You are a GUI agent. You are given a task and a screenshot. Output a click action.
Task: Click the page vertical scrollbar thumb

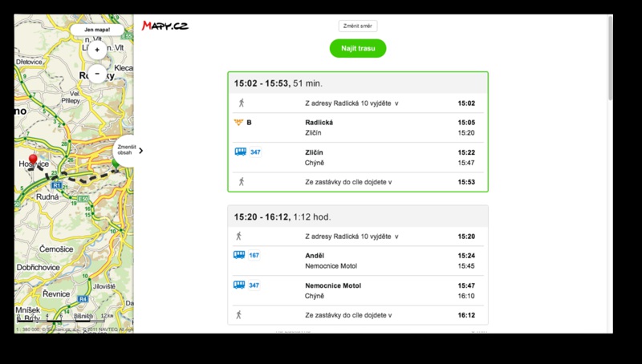[x=610, y=57]
